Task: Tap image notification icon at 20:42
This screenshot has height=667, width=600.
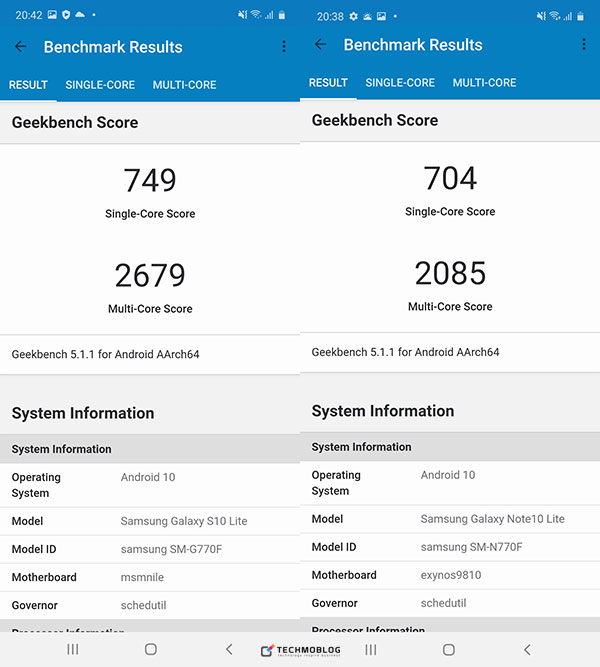Action: coord(52,15)
